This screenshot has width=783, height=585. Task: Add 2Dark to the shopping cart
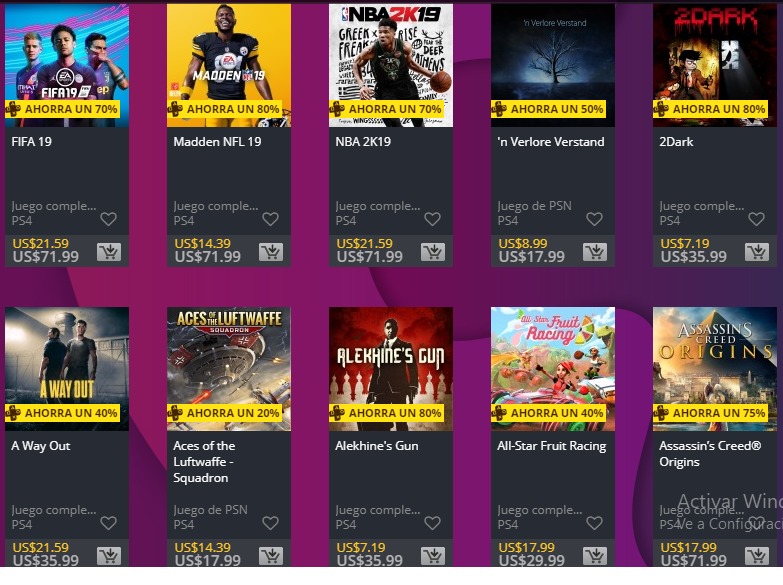[757, 252]
